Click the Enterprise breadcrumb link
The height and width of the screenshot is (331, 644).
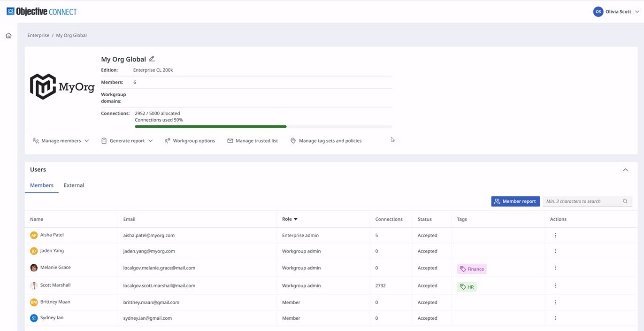[38, 35]
